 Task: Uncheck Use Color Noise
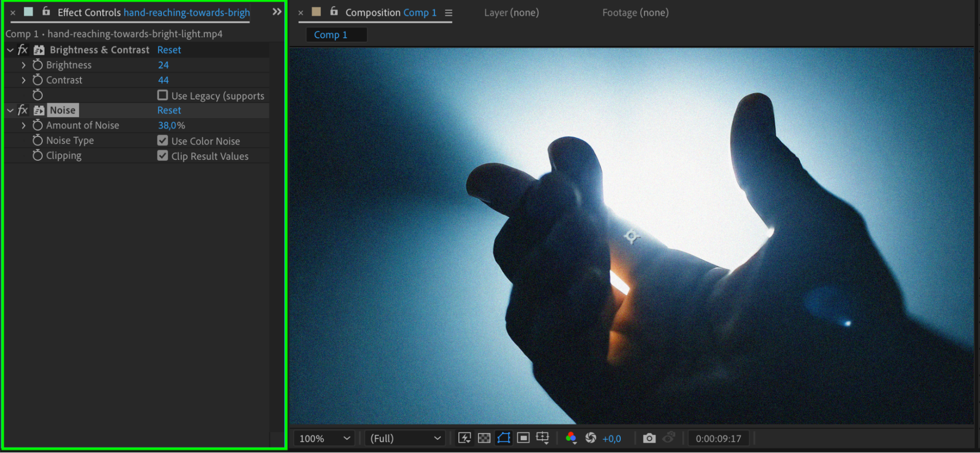point(162,141)
